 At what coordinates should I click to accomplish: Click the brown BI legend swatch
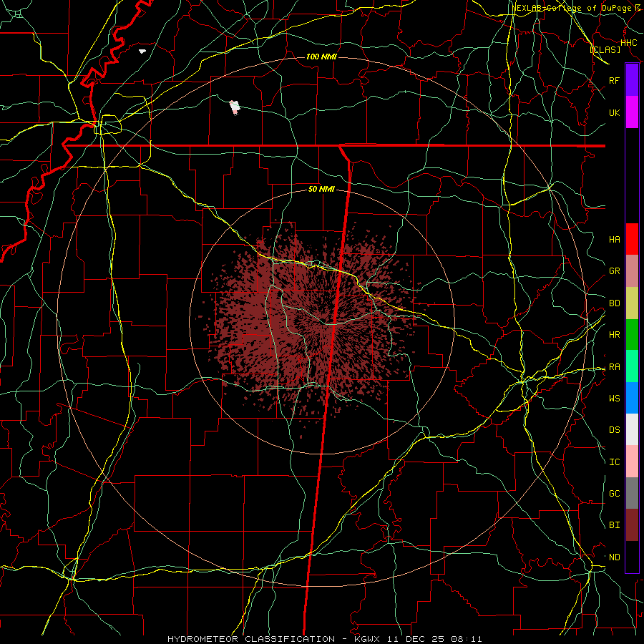[632, 525]
